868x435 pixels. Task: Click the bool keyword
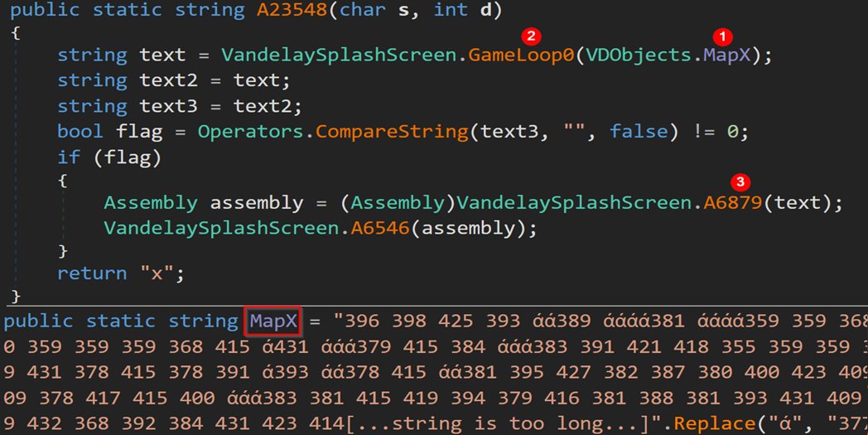click(80, 132)
